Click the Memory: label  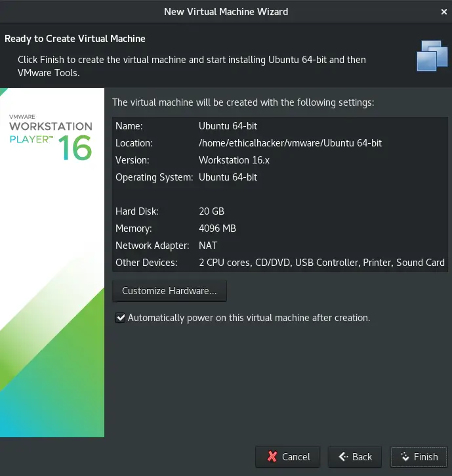[x=133, y=228]
